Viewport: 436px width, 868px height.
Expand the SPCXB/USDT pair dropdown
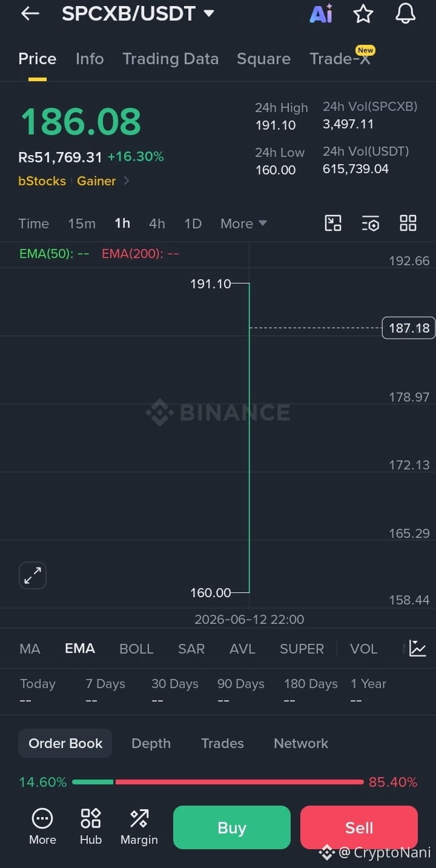pyautogui.click(x=209, y=13)
